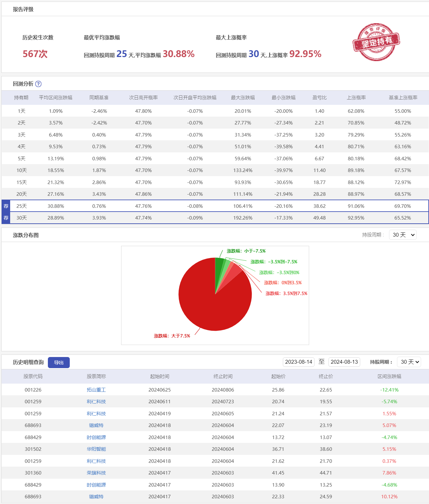Click the help icon beside 回测分析
This screenshot has height=504, width=429.
(38, 84)
